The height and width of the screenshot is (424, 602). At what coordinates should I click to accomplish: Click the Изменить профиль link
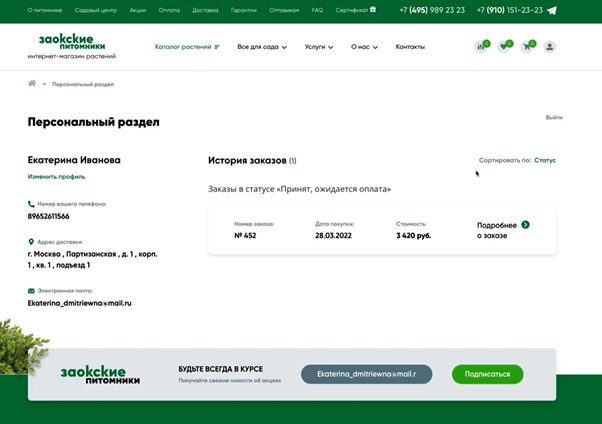[56, 176]
